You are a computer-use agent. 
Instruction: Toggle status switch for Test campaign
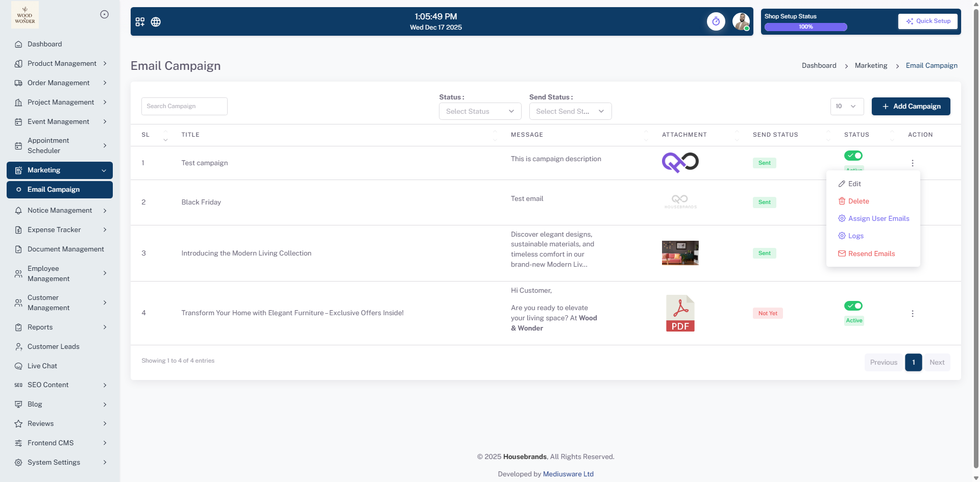click(853, 156)
